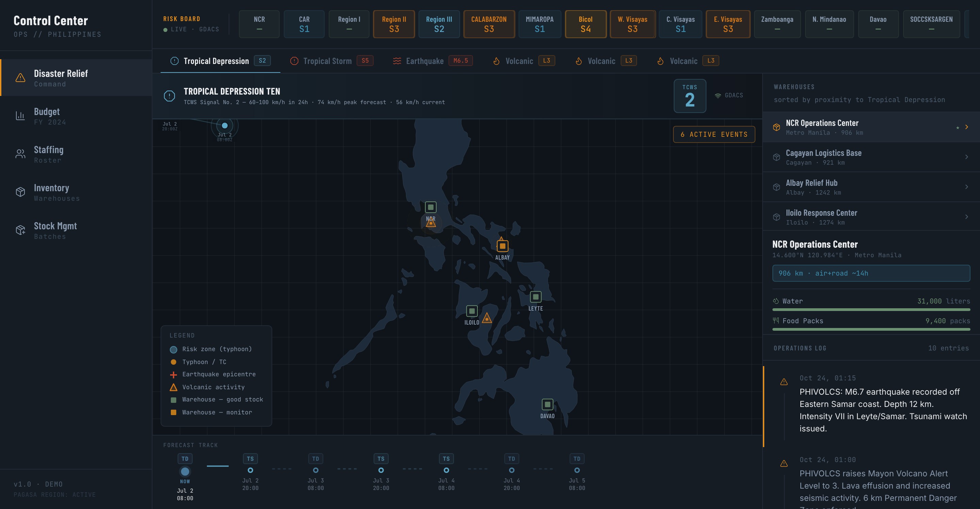Switch to the Tropical Storm S5 tab
The image size is (980, 509).
331,61
